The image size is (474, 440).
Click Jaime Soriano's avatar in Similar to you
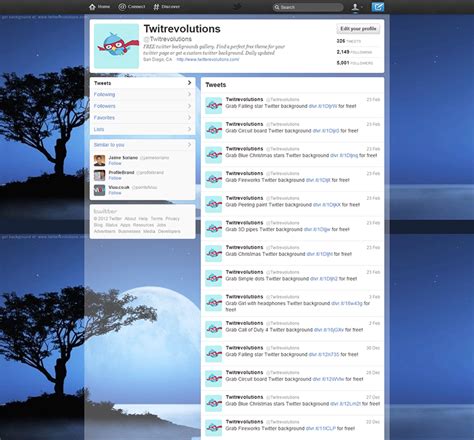pos(99,160)
